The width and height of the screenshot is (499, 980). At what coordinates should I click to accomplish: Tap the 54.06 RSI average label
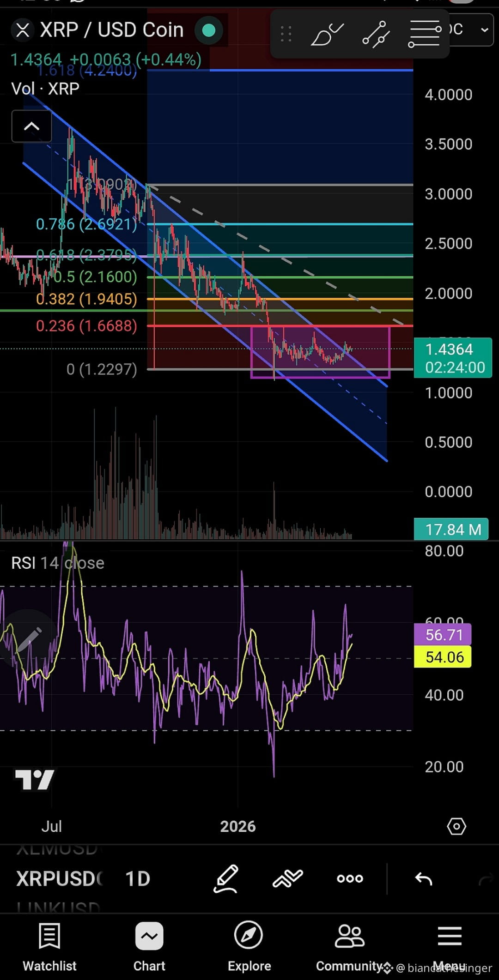click(443, 657)
